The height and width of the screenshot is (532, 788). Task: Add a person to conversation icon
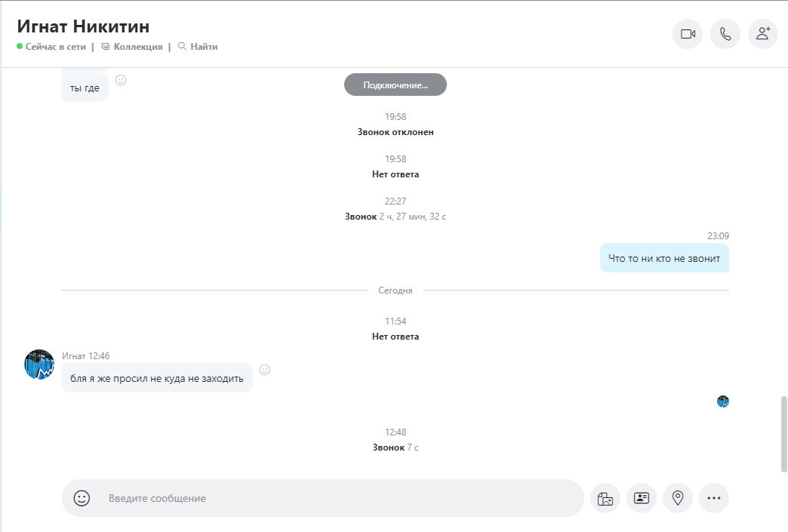[763, 34]
